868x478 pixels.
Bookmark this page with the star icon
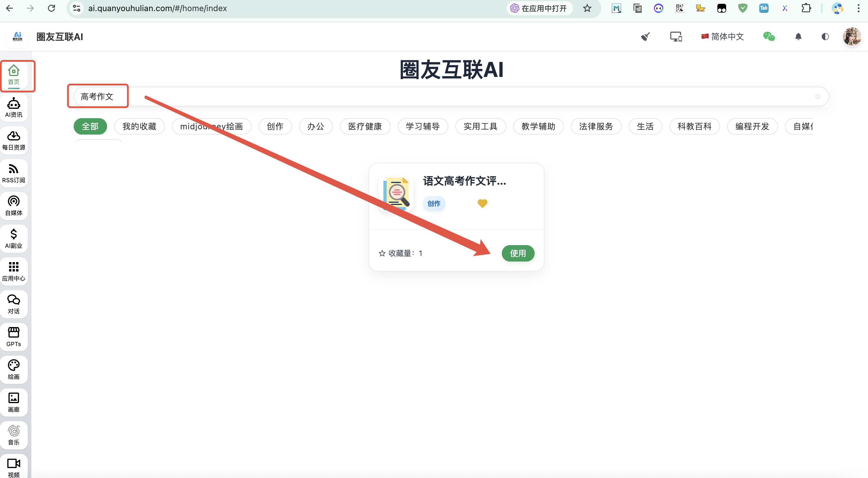click(x=587, y=8)
